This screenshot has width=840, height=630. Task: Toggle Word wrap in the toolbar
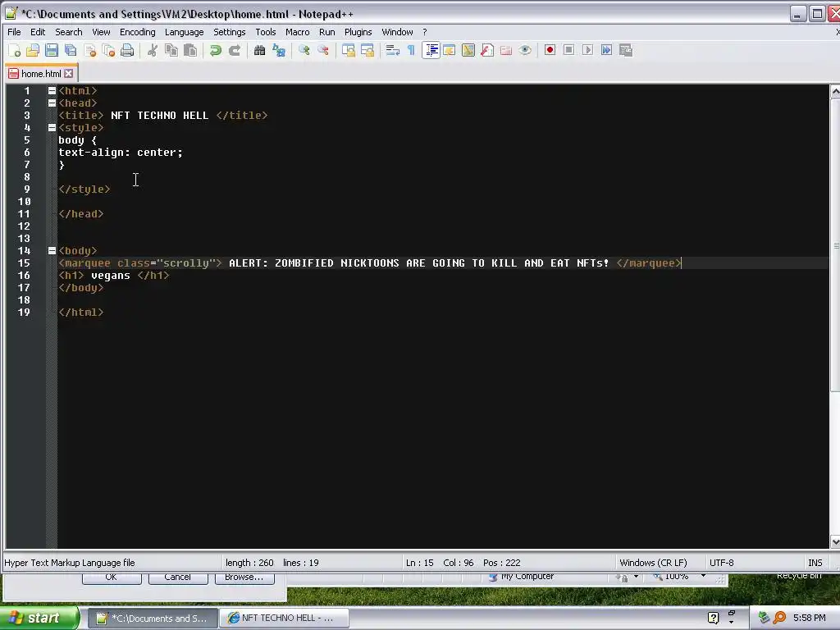coord(393,50)
